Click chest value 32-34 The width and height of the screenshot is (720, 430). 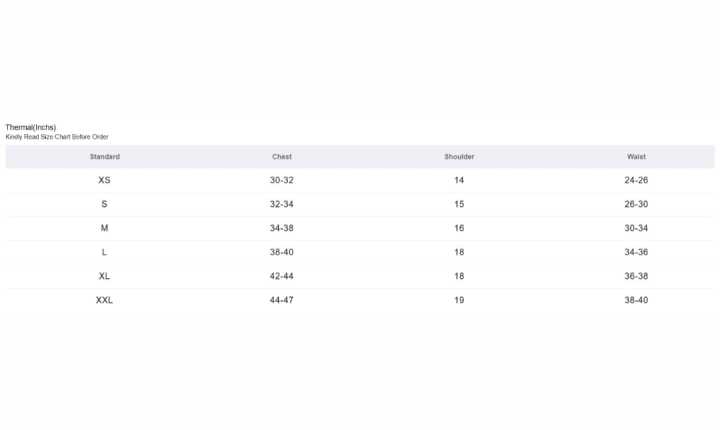pos(282,204)
